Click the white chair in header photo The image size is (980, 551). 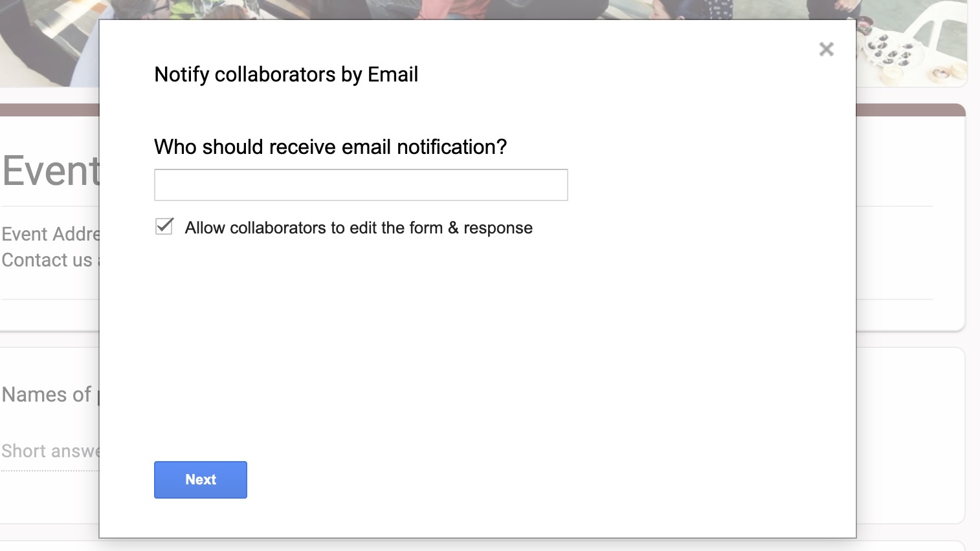coord(935,32)
